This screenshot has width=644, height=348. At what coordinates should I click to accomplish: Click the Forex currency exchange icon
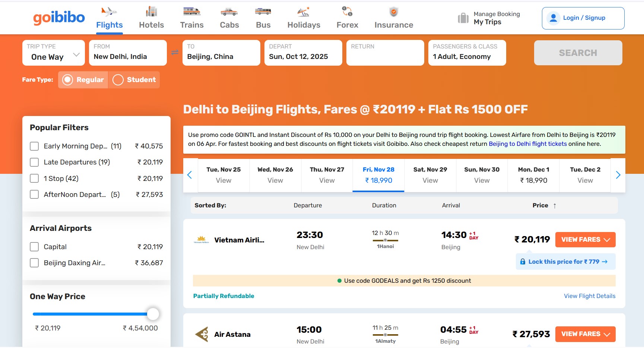(x=347, y=12)
